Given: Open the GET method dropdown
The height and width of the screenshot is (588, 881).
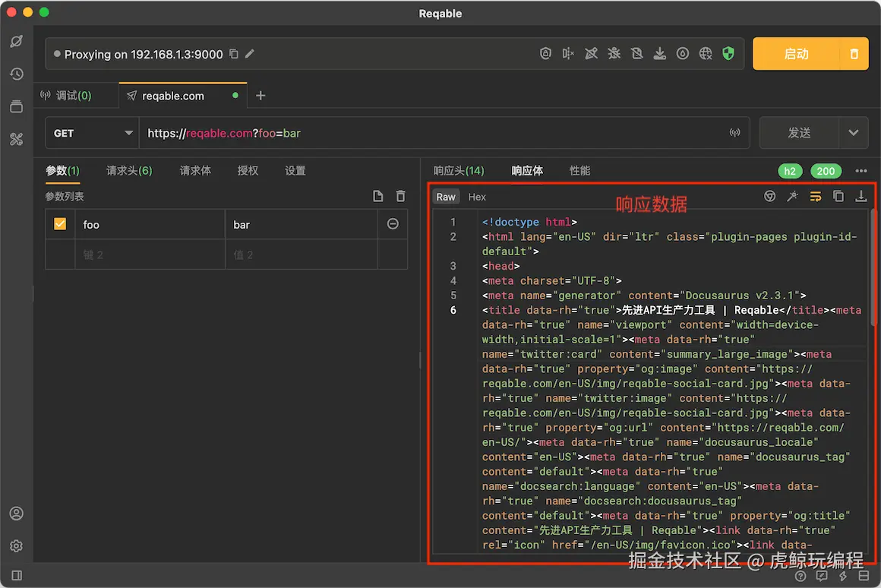Looking at the screenshot, I should 91,132.
